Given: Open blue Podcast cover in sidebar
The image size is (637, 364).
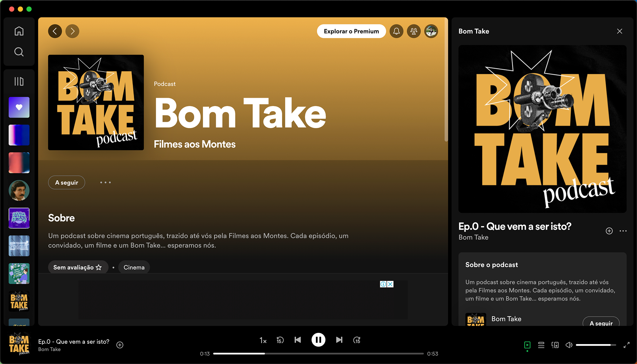Looking at the screenshot, I should (19, 246).
